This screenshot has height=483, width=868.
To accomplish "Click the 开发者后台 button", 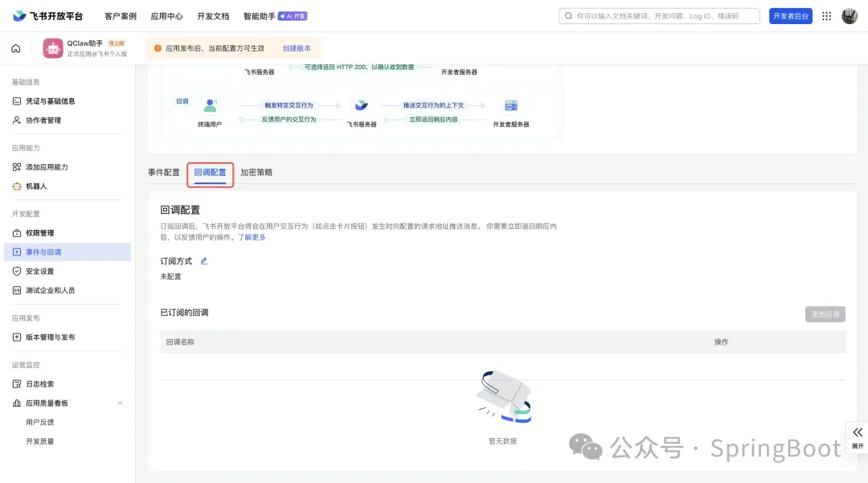I will tap(790, 16).
